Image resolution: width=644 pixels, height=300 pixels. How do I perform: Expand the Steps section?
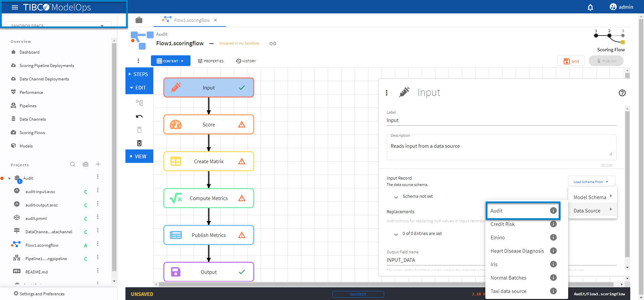[139, 74]
